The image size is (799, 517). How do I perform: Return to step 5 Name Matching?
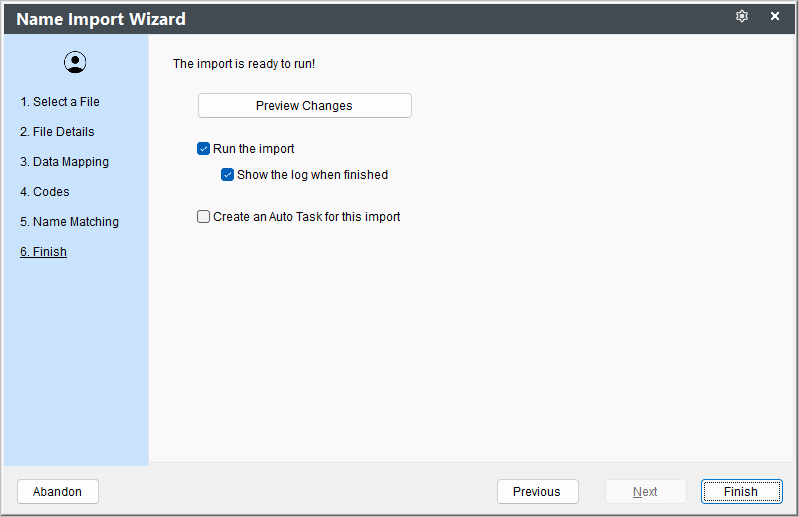coord(69,222)
